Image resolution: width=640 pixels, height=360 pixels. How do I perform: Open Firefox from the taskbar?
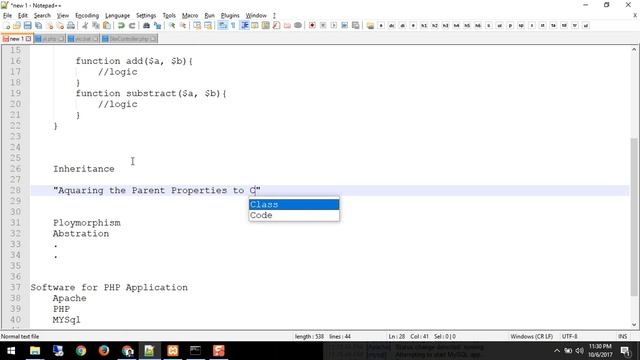104,351
